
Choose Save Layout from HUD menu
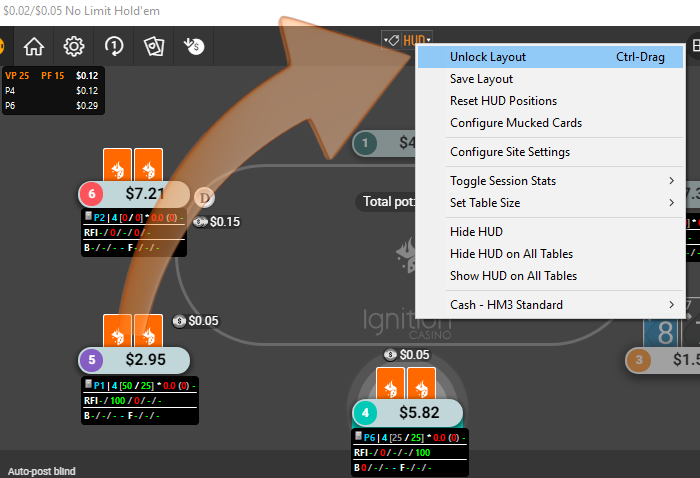pos(550,79)
